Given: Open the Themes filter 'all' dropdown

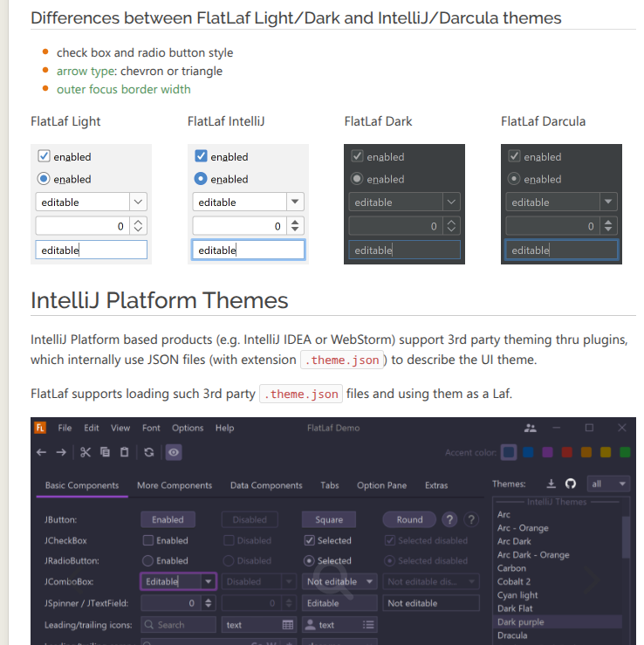Looking at the screenshot, I should (x=608, y=484).
